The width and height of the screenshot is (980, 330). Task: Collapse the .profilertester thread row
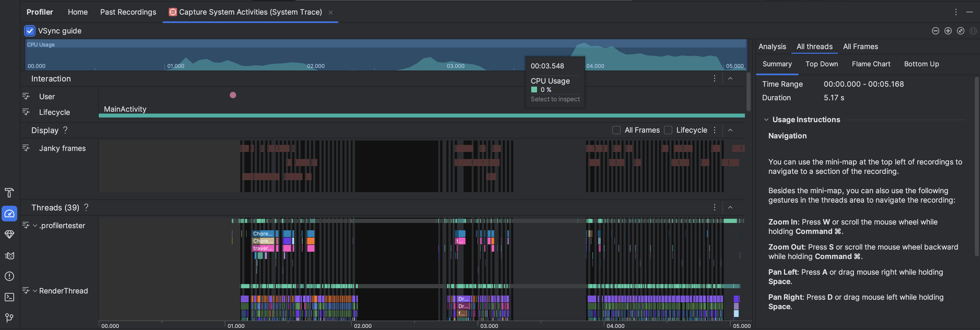35,226
